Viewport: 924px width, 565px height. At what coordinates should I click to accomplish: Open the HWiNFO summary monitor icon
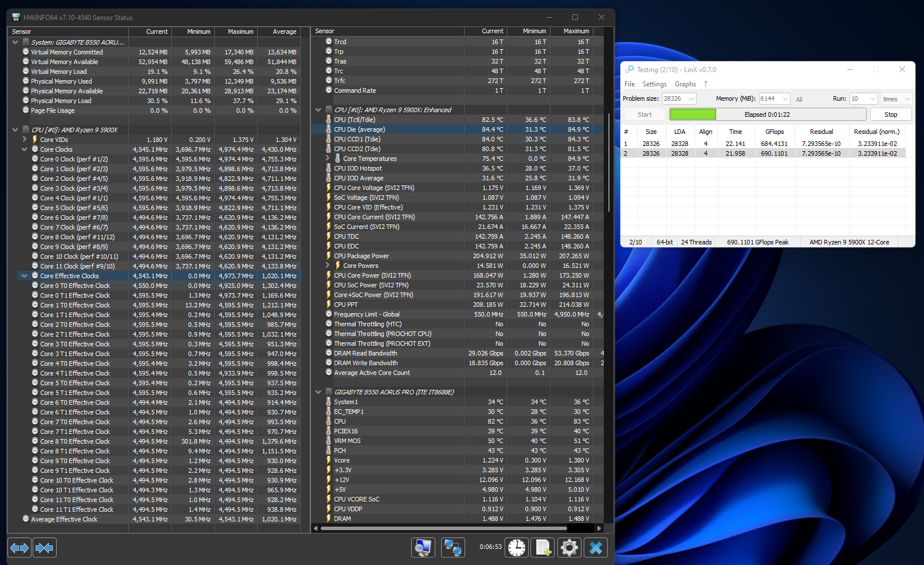pos(423,548)
